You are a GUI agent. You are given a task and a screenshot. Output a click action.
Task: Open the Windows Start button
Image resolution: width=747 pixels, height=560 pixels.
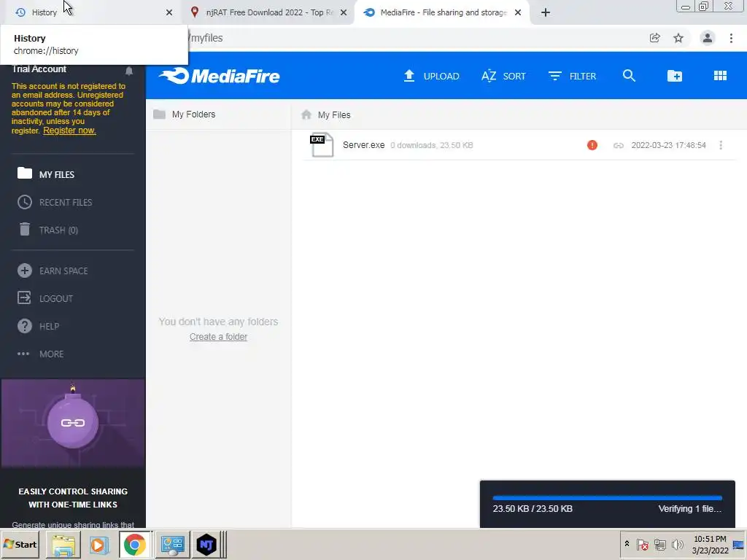pos(20,544)
